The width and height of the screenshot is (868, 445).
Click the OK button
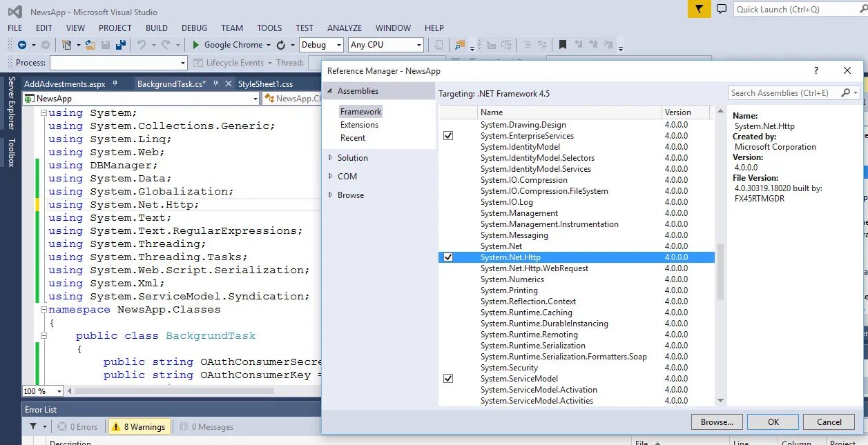[x=773, y=422]
